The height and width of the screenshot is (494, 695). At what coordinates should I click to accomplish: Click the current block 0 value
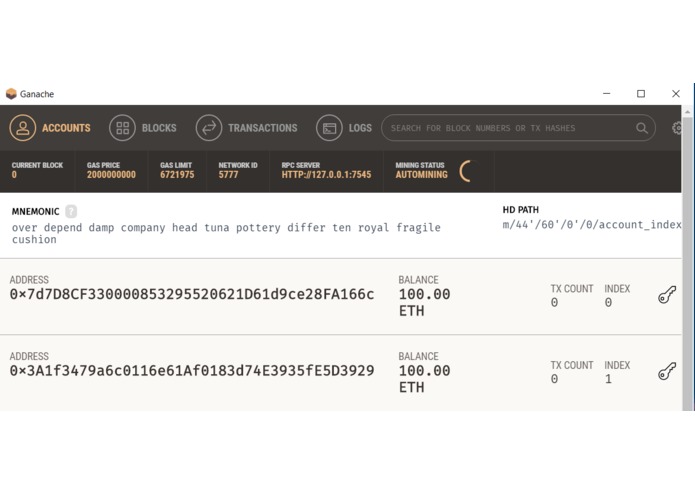pyautogui.click(x=14, y=175)
